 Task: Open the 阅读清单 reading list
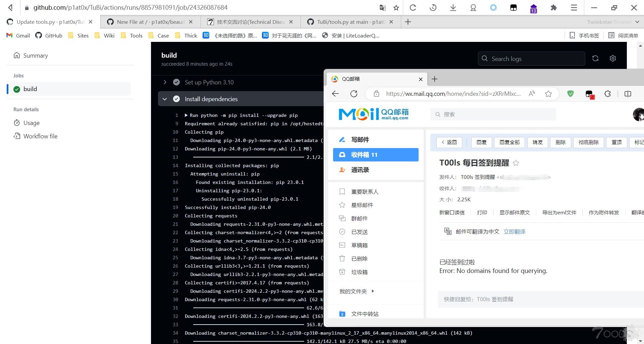click(623, 36)
